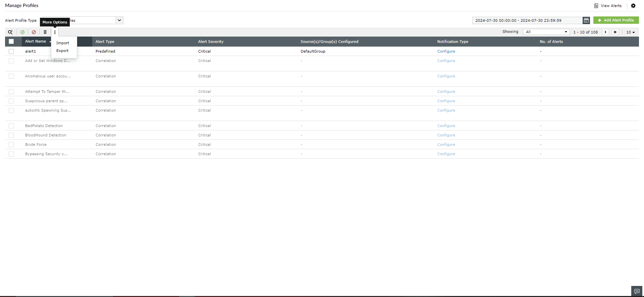644x297 pixels.
Task: Click the DefaultGroup cell
Action: click(x=313, y=51)
